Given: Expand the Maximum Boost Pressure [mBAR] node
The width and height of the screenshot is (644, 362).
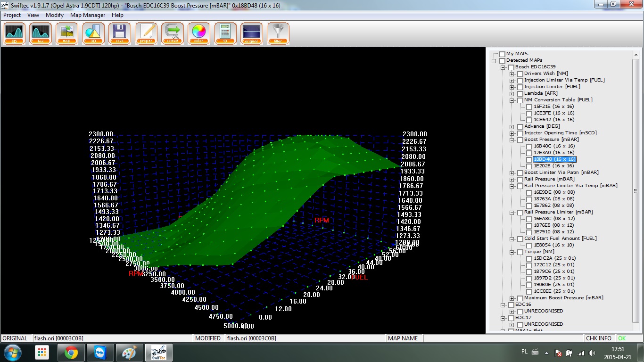Looking at the screenshot, I should 512,298.
